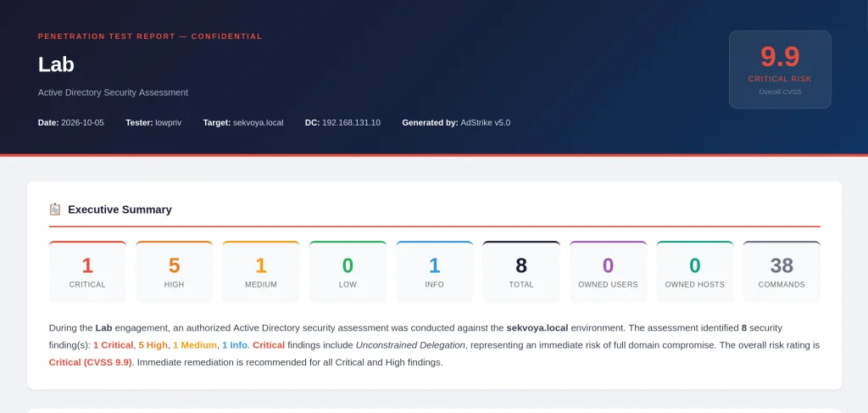Click the blue '1 Info' summary text
The height and width of the screenshot is (413, 868).
pos(235,345)
